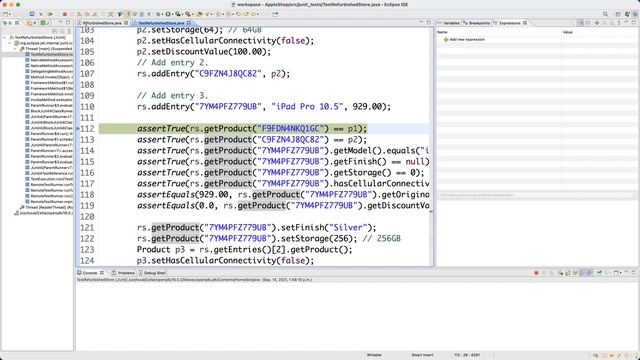640x360 pixels.
Task: Open the Open Perspective icon
Action: click(618, 14)
